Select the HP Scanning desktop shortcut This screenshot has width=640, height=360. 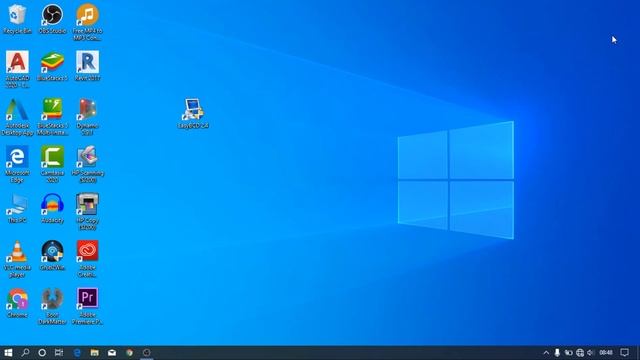tap(87, 164)
